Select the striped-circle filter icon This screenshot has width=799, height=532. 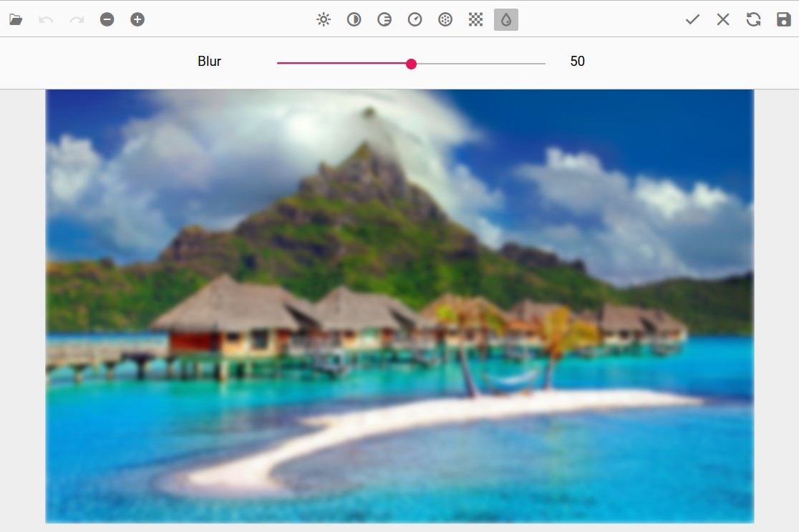click(384, 19)
